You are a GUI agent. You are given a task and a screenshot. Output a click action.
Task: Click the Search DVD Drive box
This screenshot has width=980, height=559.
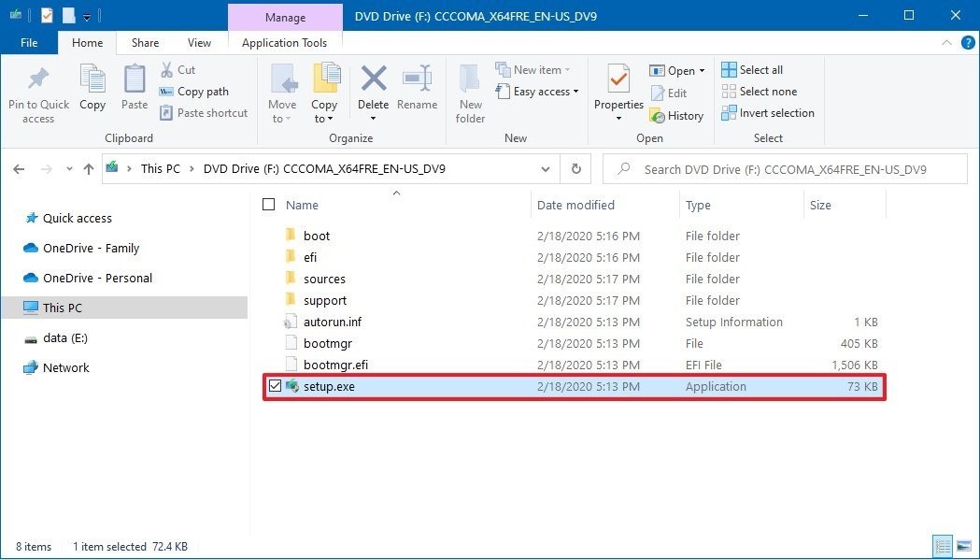click(x=785, y=169)
